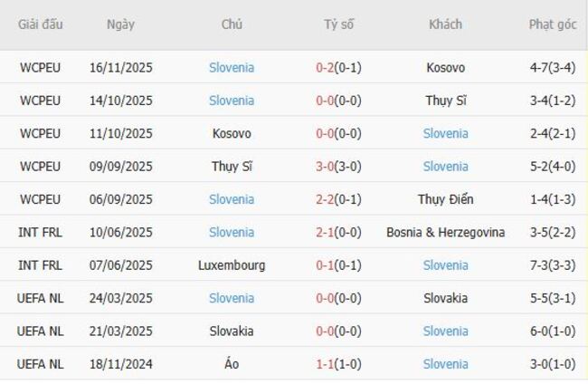The image size is (588, 384).
Task: Click the Luxembourg team name
Action: pos(232,265)
